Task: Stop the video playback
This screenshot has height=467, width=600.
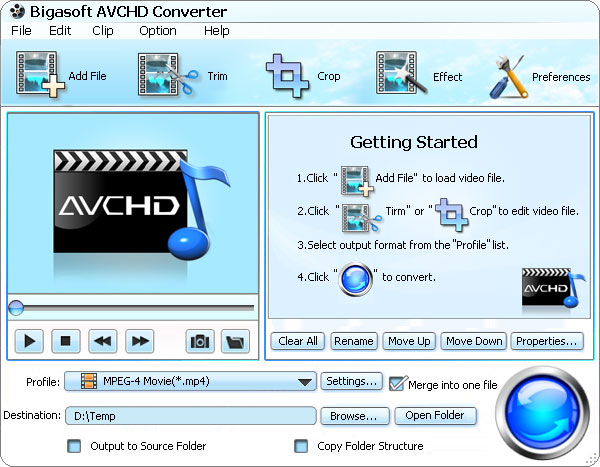Action: pyautogui.click(x=66, y=341)
